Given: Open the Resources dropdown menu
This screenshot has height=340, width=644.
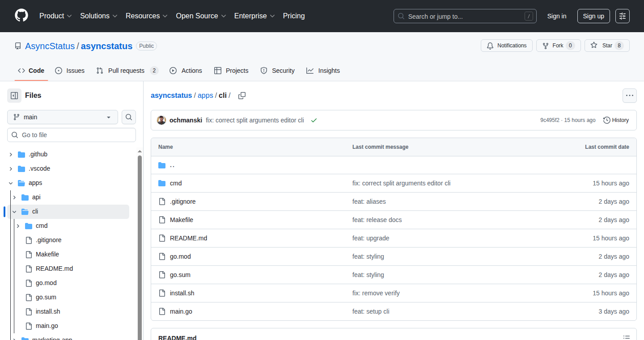Looking at the screenshot, I should point(146,16).
